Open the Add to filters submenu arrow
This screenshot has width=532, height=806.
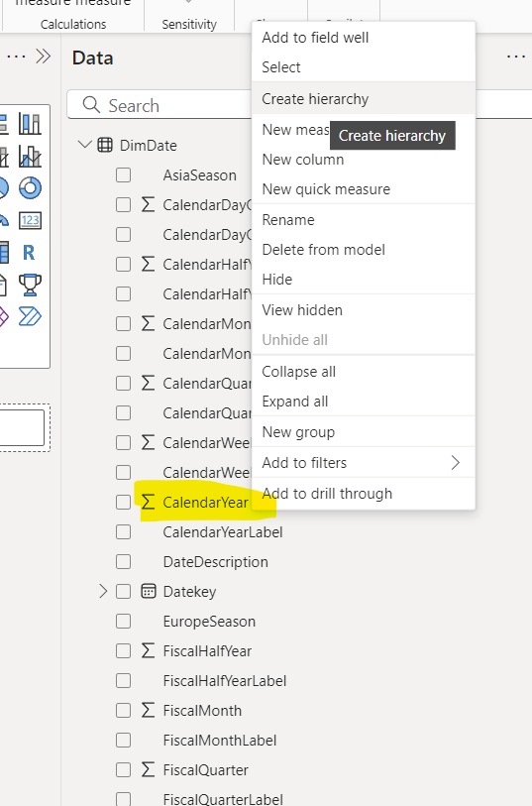point(455,463)
